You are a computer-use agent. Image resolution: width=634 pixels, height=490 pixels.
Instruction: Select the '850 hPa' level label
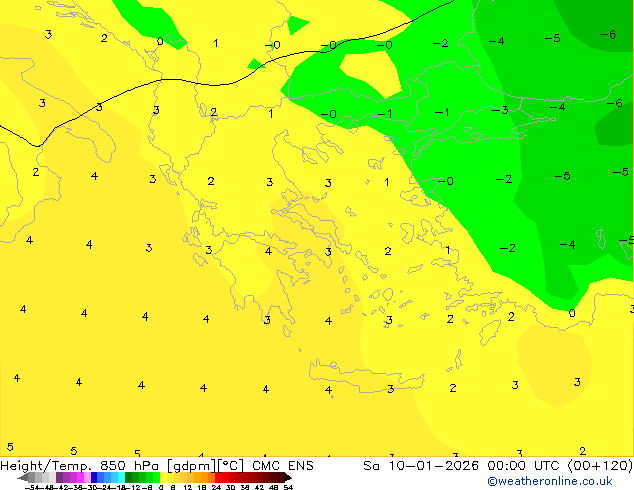coord(129,465)
